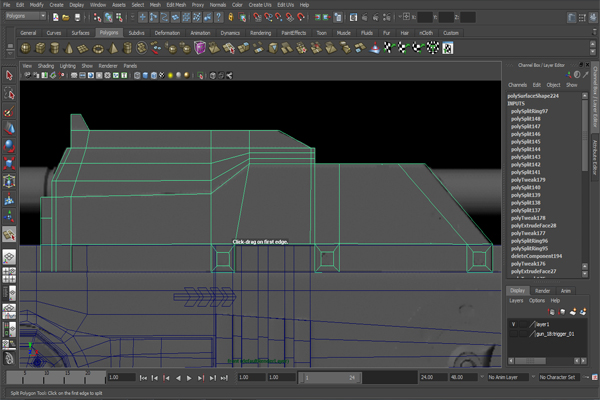600x400 pixels.
Task: Create a polygon cone from shelf
Action: tap(69, 48)
